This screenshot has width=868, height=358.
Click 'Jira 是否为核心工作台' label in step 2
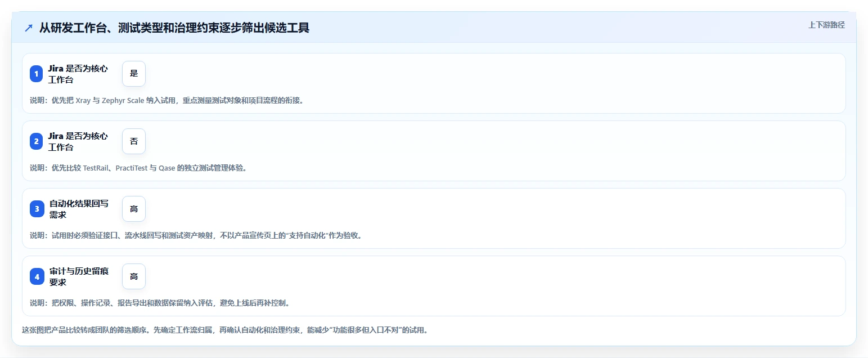pos(78,141)
